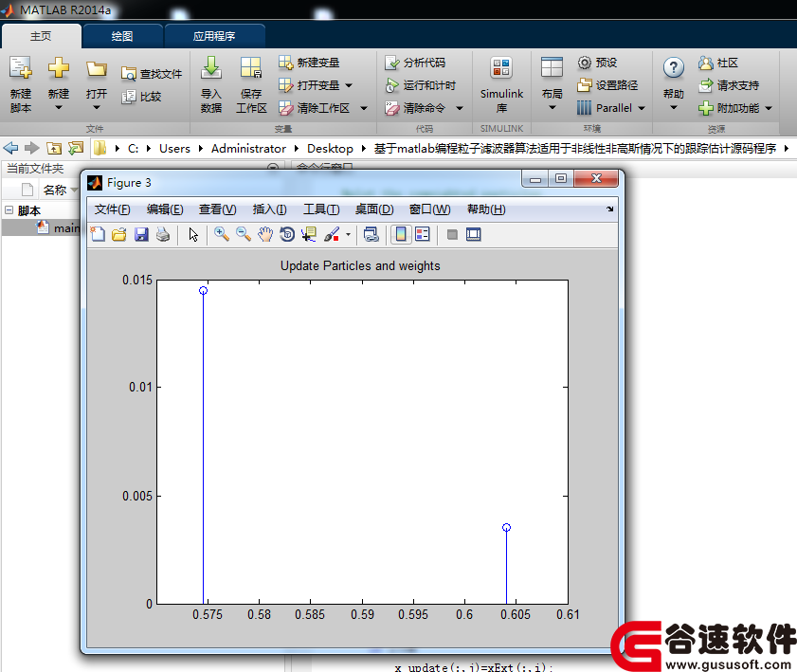Open Figure 3 Insert (插入) menu

click(x=269, y=209)
